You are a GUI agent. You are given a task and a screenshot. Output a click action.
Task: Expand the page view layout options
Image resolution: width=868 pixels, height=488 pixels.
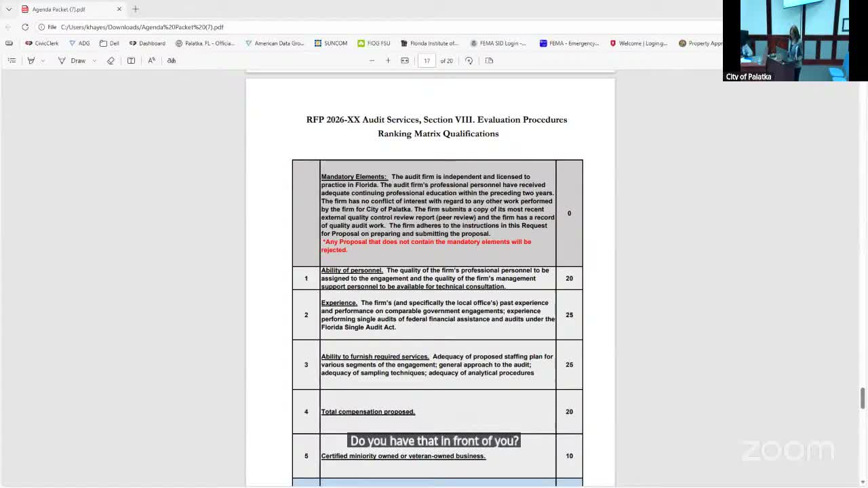(x=489, y=60)
